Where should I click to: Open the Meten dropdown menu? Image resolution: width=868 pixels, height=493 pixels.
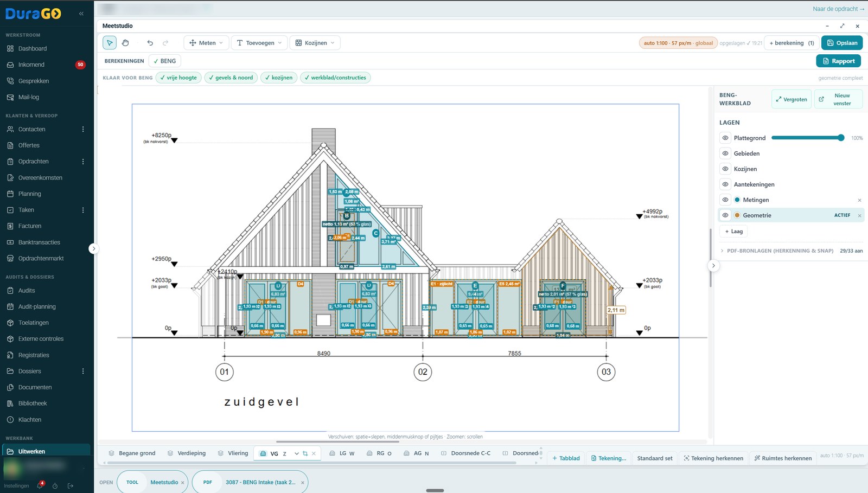coord(206,43)
